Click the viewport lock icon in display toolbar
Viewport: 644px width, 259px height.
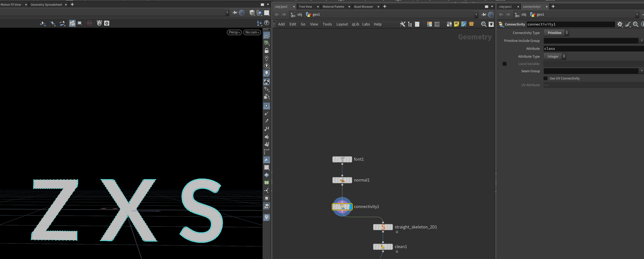[x=266, y=51]
